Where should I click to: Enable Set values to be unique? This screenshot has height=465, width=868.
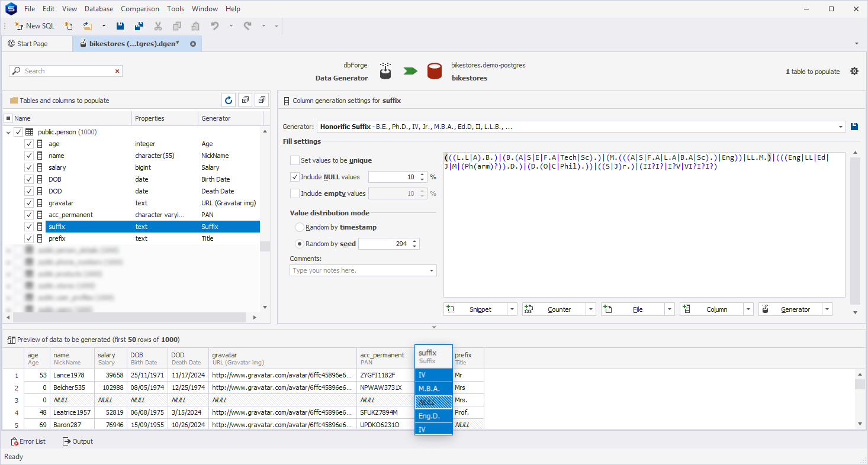tap(295, 160)
